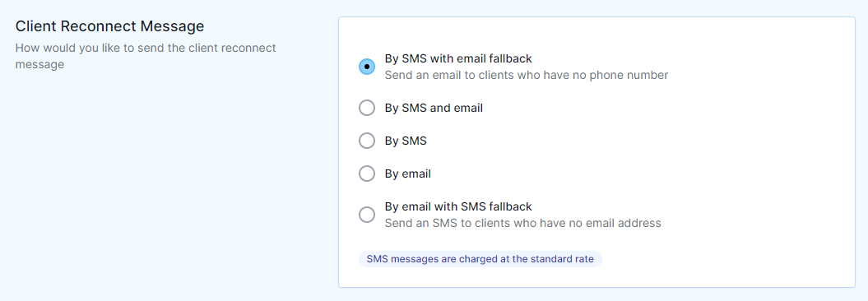Click the 'Client Reconnect Message' heading

[109, 26]
